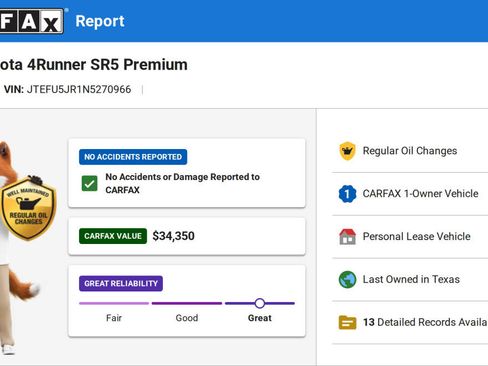Viewport: 488px width, 366px height.
Task: Click the Detailed Records folder icon
Action: pos(347,322)
